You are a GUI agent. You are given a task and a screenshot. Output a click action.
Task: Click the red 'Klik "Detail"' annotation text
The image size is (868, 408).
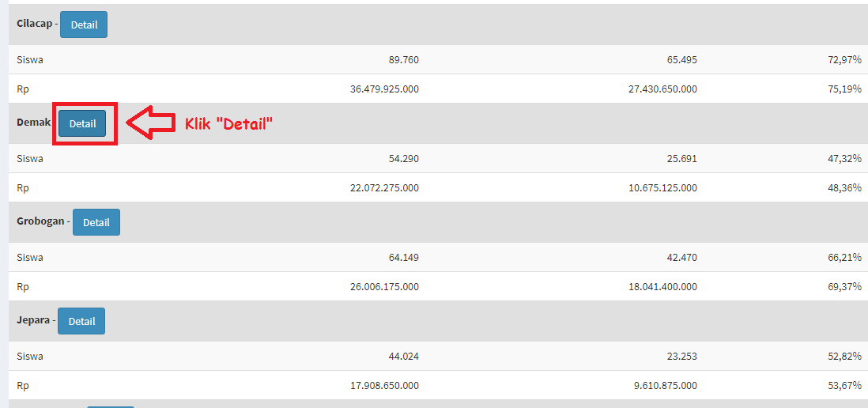pyautogui.click(x=228, y=123)
